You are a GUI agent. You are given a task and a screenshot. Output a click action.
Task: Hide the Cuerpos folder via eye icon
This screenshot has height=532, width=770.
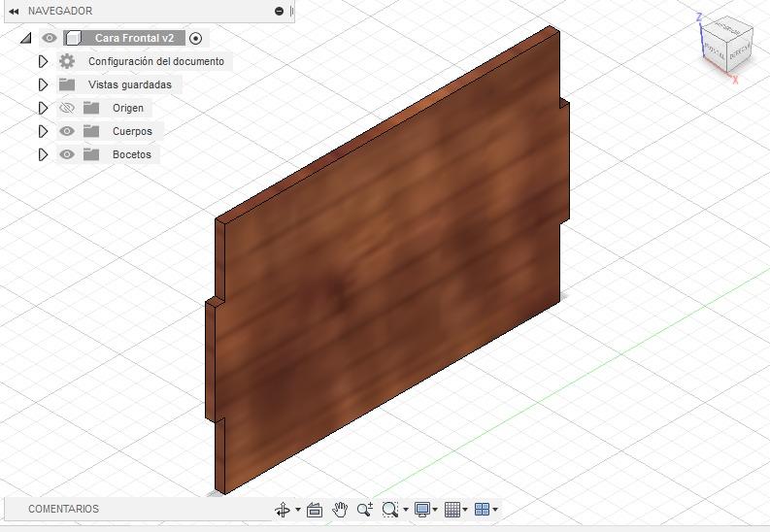coord(67,131)
